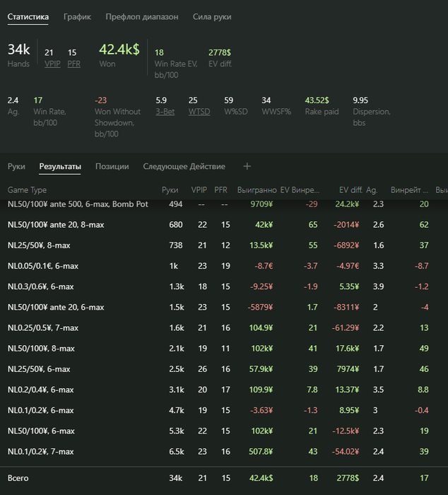
Task: Select the Результаты sub-tab
Action: [60, 166]
